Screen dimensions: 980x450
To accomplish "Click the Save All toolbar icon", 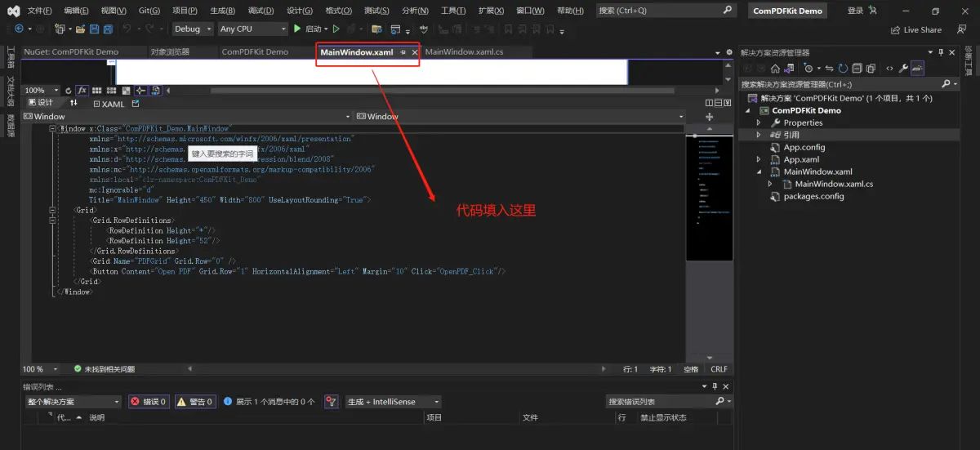I will (x=108, y=29).
